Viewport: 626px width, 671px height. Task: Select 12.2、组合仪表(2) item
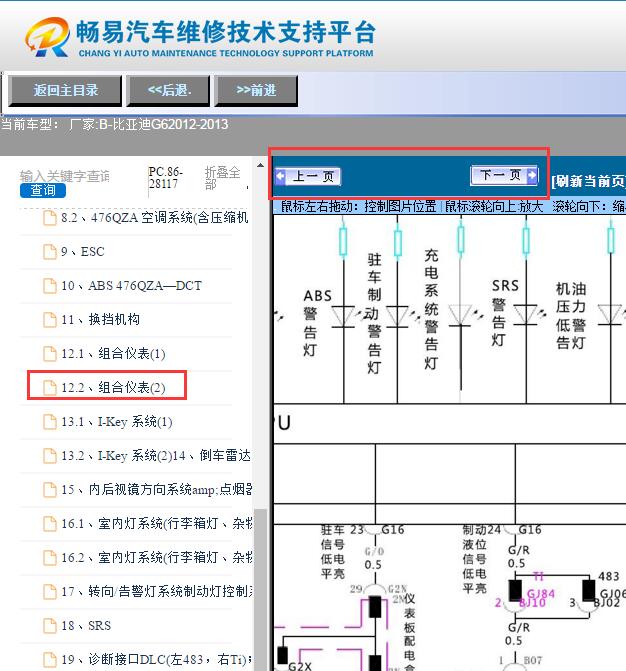pyautogui.click(x=113, y=387)
